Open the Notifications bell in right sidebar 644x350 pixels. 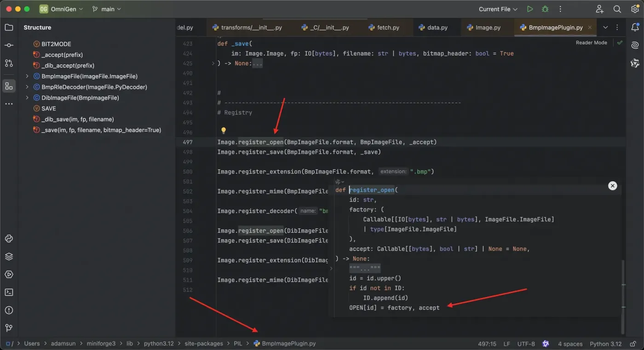(x=635, y=28)
